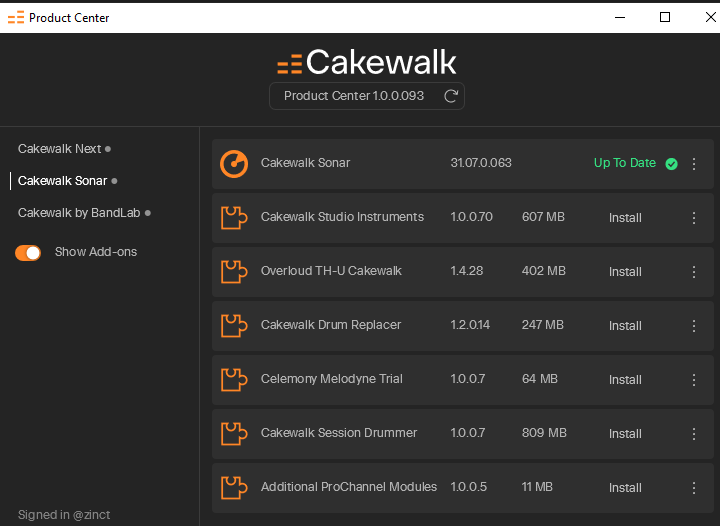
Task: Click the Celemony Melodyne Trial product name
Action: pyautogui.click(x=332, y=379)
